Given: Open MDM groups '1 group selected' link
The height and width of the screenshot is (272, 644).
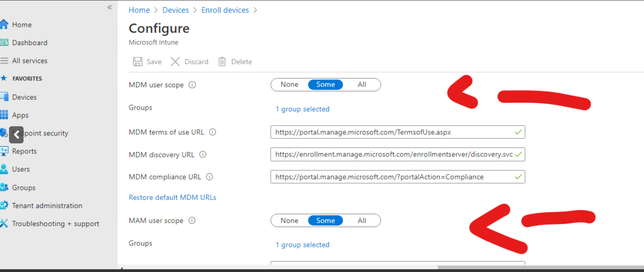Looking at the screenshot, I should 302,109.
